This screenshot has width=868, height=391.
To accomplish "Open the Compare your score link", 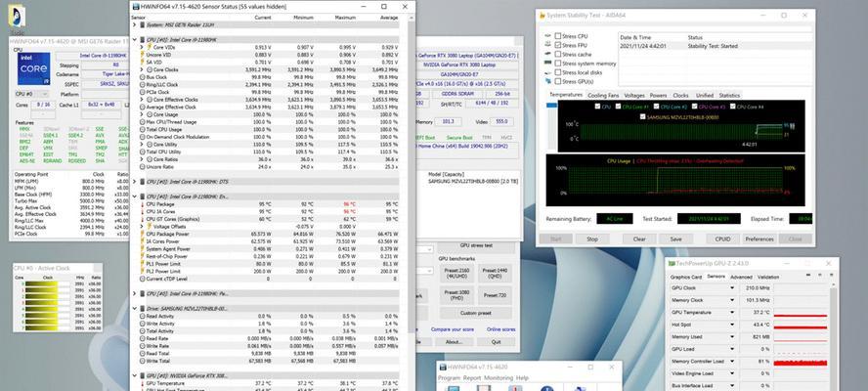I will click(453, 329).
